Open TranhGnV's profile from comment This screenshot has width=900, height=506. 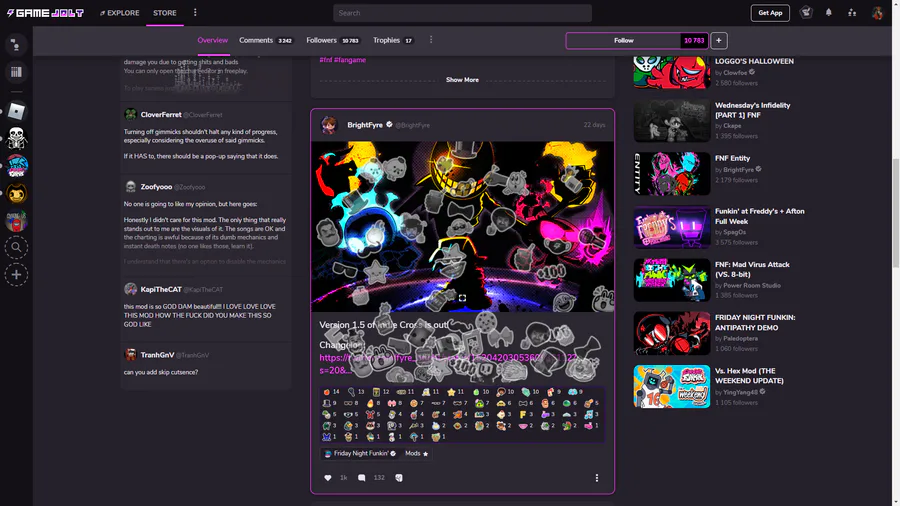pos(157,355)
